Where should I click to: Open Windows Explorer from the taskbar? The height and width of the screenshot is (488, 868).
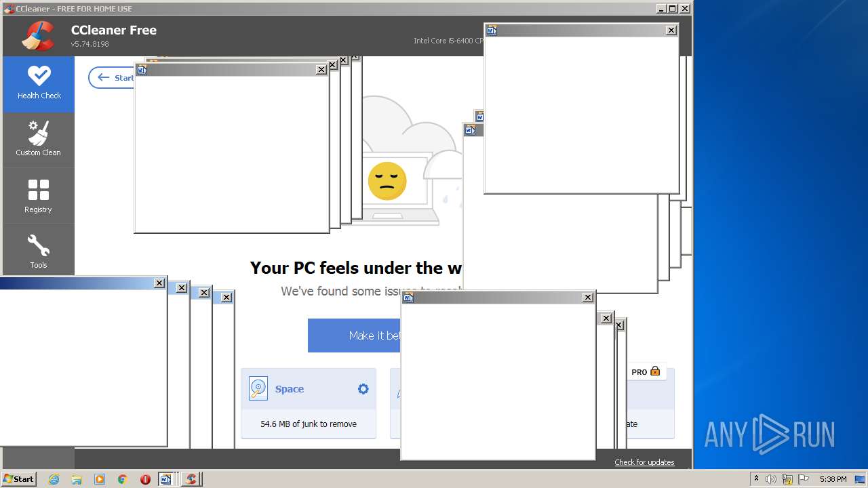pos(77,479)
